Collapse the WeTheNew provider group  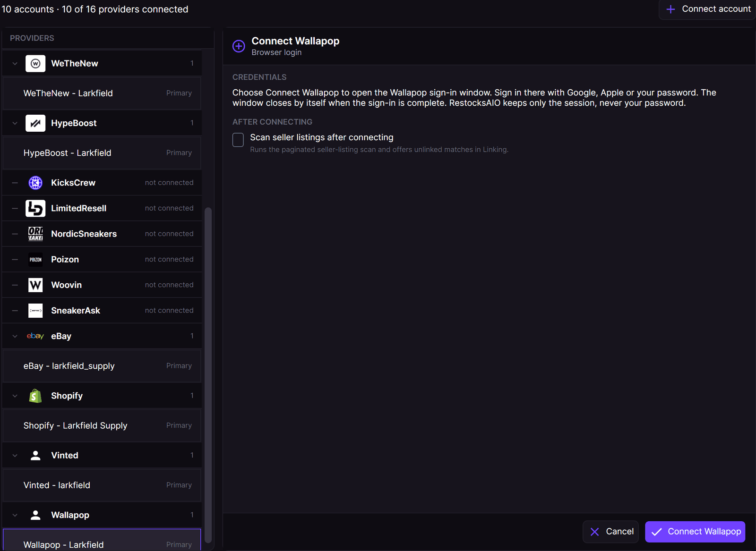[15, 63]
